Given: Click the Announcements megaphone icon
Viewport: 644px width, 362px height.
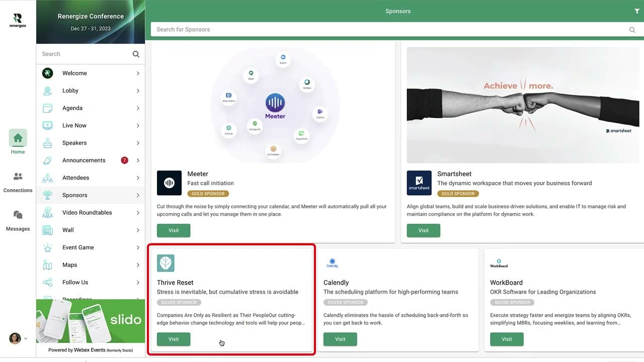Looking at the screenshot, I should pos(48,160).
